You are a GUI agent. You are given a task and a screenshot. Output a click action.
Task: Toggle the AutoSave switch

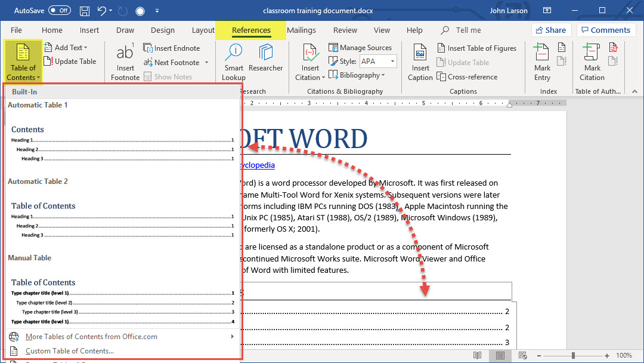(59, 11)
